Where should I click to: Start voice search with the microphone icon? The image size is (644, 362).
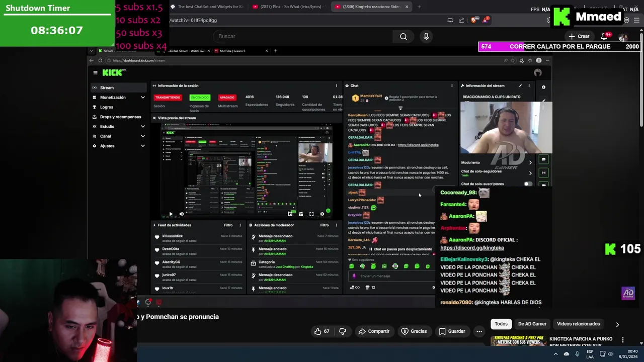426,36
